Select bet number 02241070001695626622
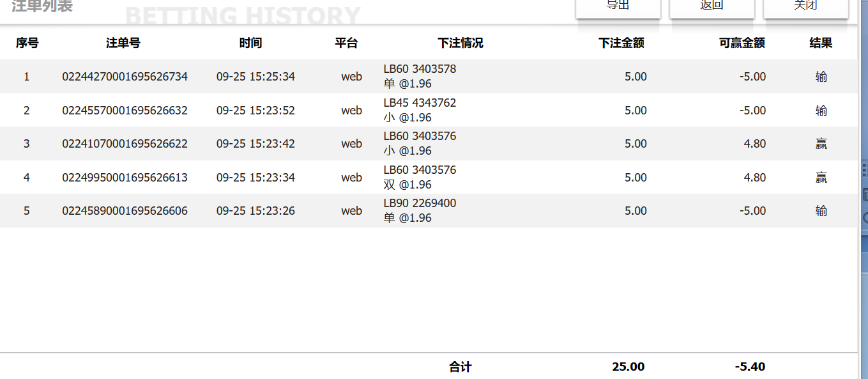868x379 pixels. click(x=125, y=144)
